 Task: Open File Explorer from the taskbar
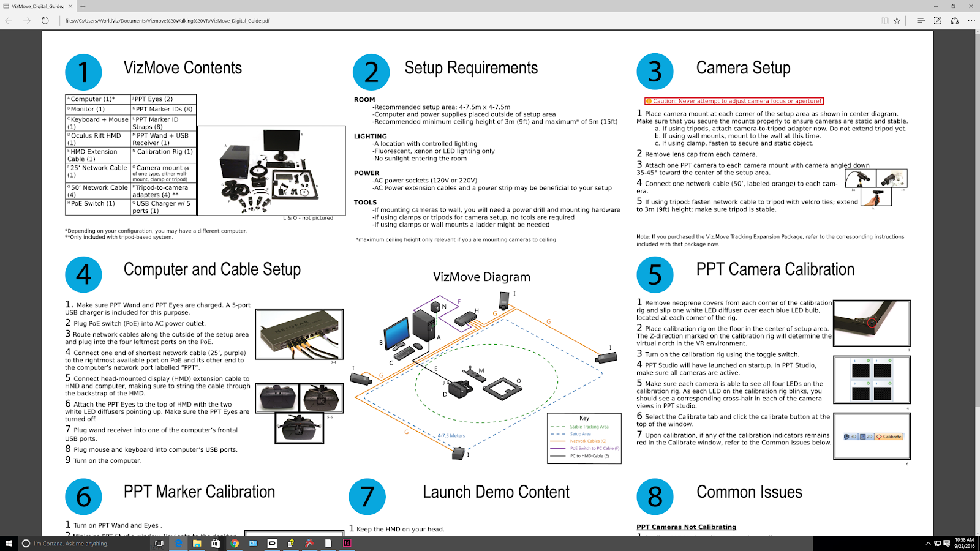tap(197, 543)
